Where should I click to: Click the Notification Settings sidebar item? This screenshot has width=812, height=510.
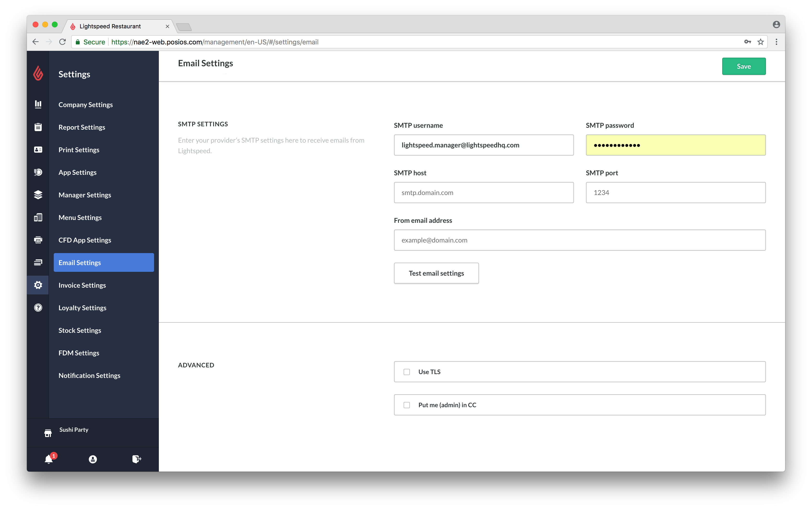89,375
